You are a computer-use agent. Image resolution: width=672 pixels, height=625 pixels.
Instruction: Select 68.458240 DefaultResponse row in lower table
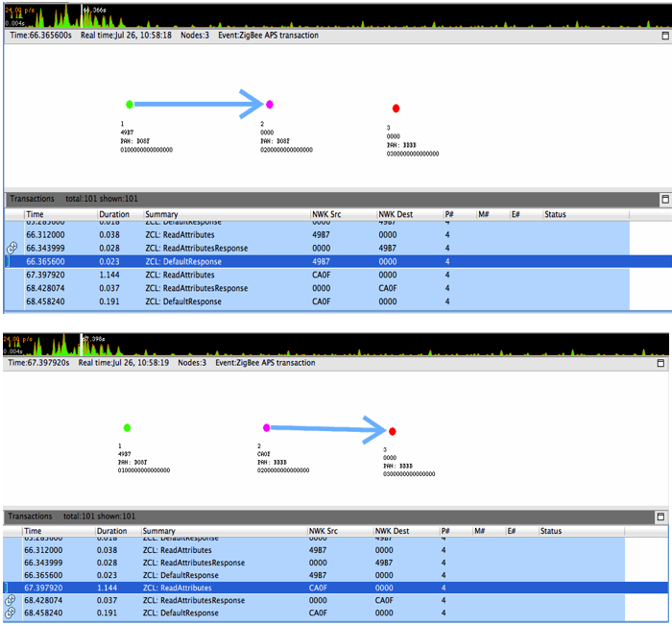click(x=314, y=613)
